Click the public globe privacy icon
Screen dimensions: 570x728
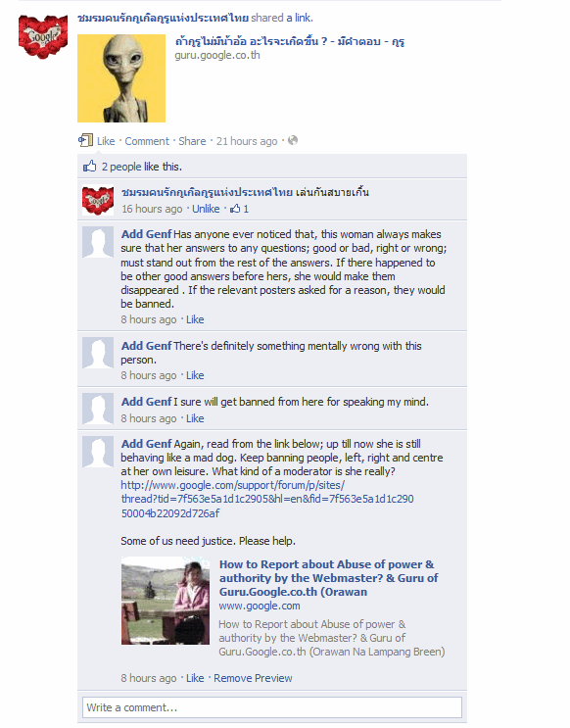[293, 140]
